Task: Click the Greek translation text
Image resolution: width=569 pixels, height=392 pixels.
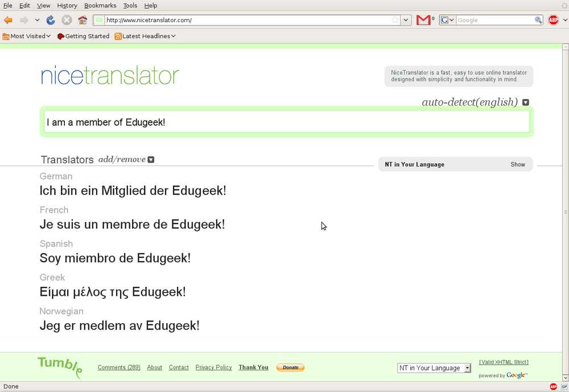Action: click(113, 292)
